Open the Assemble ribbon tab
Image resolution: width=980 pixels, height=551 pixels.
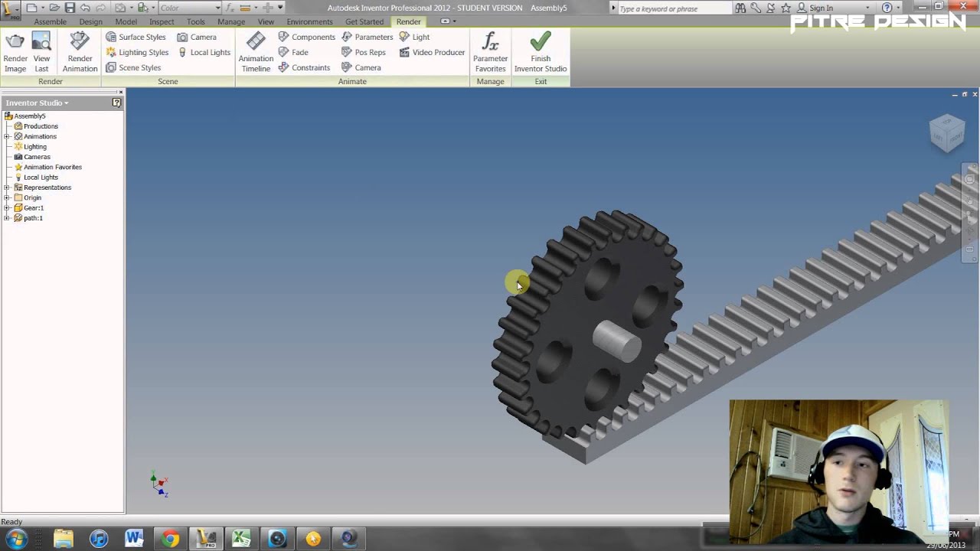51,21
